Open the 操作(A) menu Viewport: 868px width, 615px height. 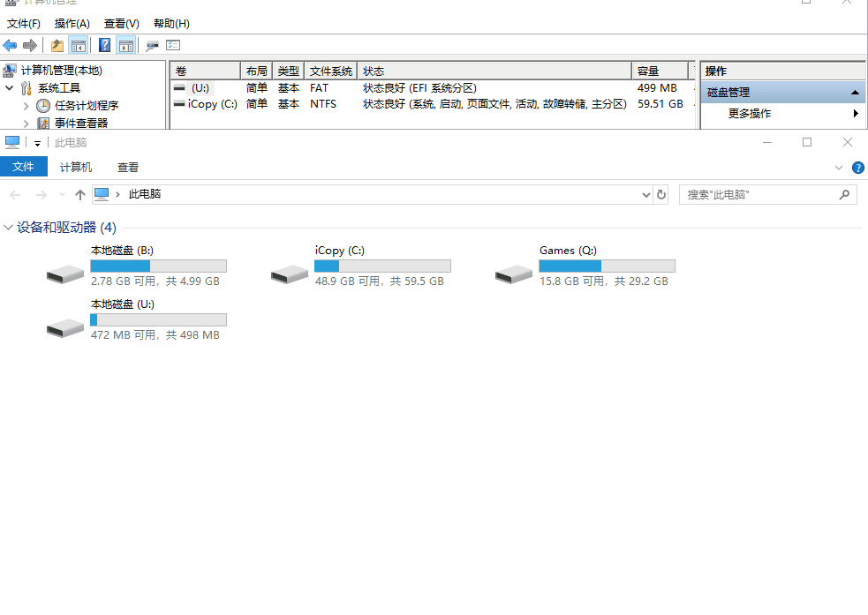[x=72, y=24]
